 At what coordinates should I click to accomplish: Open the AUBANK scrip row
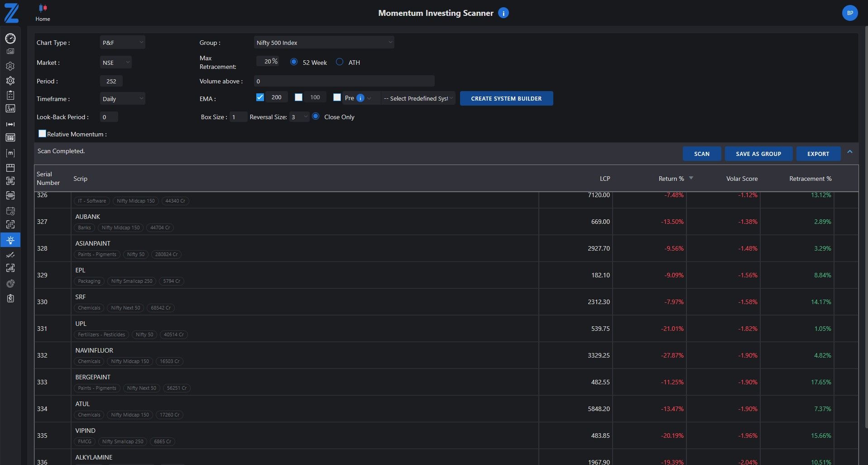pyautogui.click(x=446, y=222)
